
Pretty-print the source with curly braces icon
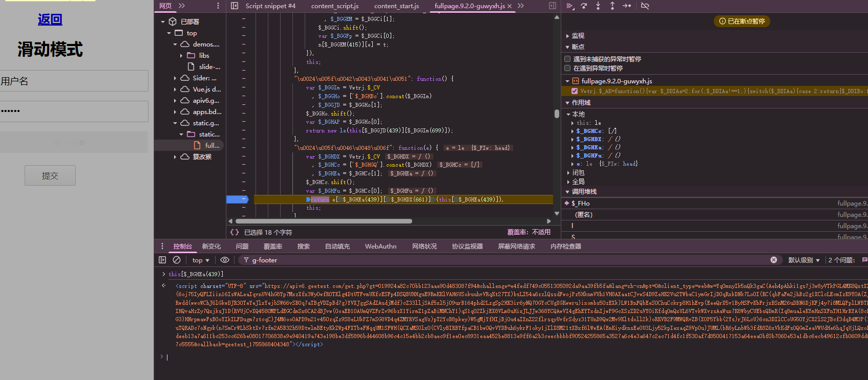coord(235,232)
